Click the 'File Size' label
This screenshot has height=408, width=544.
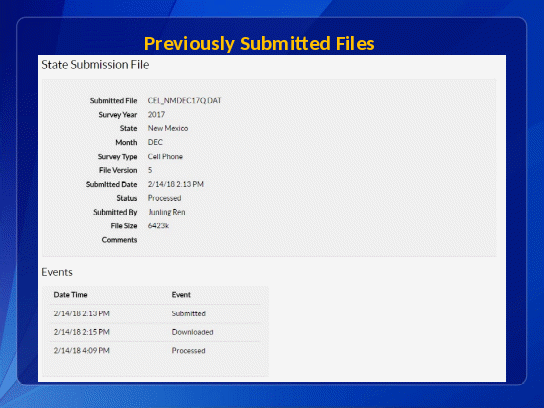[x=124, y=226]
